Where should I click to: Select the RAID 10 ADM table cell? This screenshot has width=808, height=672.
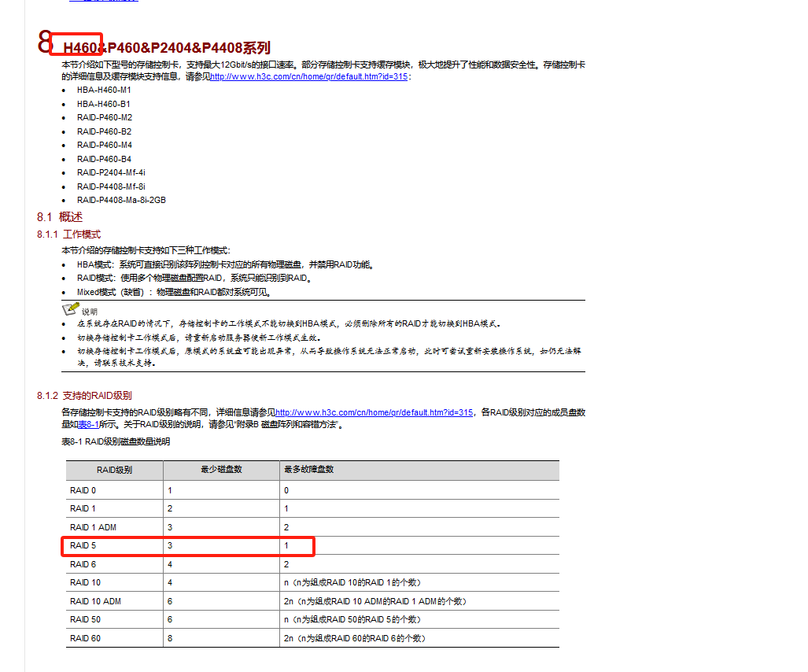tap(114, 601)
